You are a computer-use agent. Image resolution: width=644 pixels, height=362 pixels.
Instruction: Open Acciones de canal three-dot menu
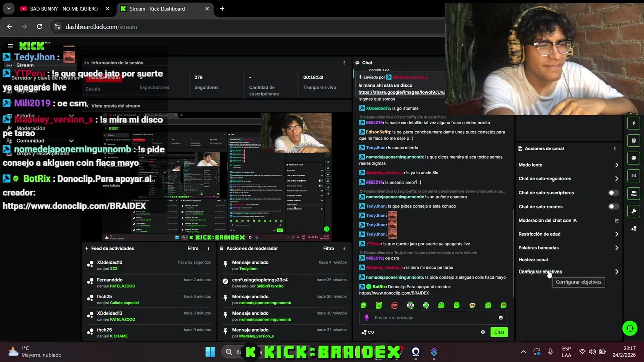[615, 149]
